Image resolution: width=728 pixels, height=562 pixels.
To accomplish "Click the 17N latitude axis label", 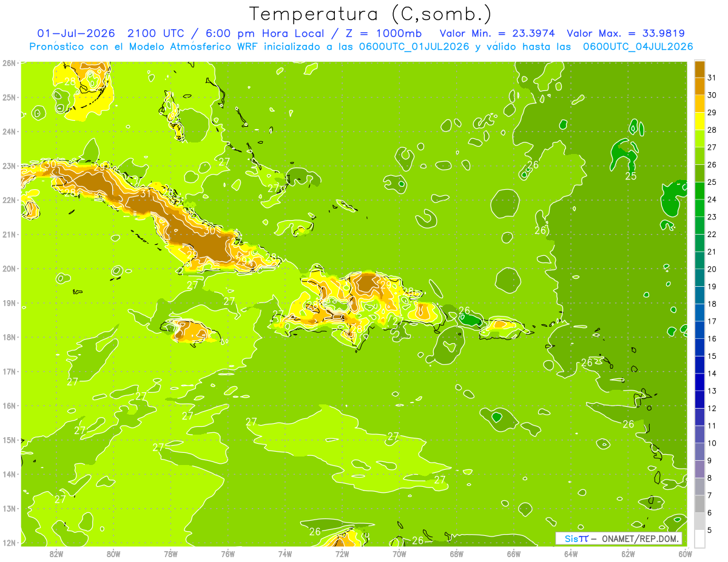I will (x=9, y=371).
